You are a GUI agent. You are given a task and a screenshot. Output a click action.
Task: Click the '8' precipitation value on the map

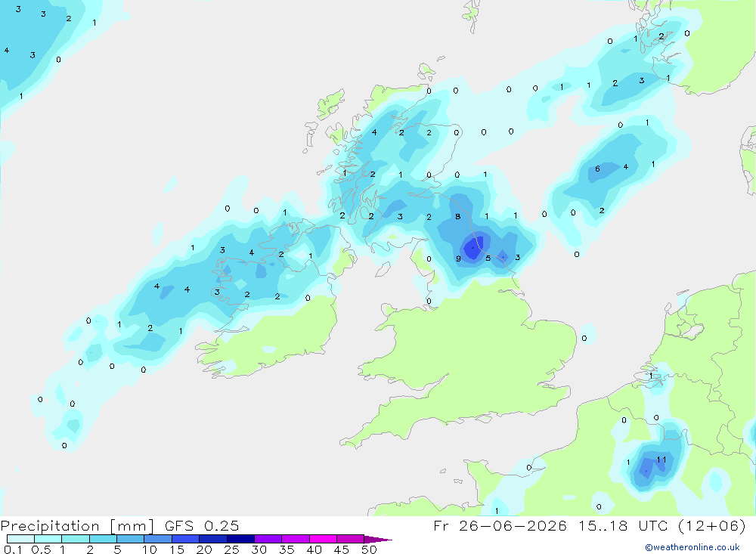(x=457, y=216)
